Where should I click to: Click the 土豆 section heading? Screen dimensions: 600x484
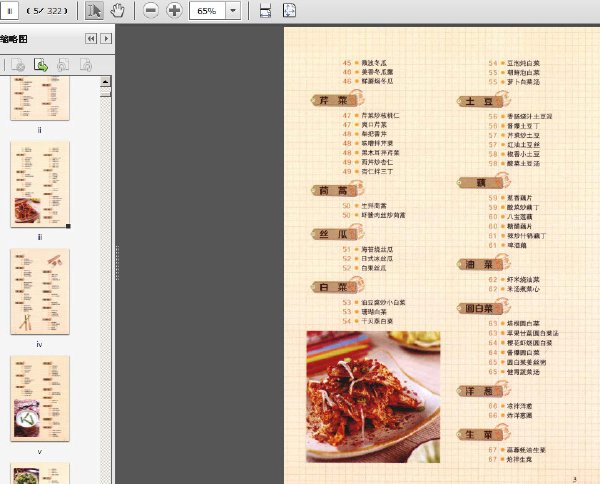(x=479, y=101)
